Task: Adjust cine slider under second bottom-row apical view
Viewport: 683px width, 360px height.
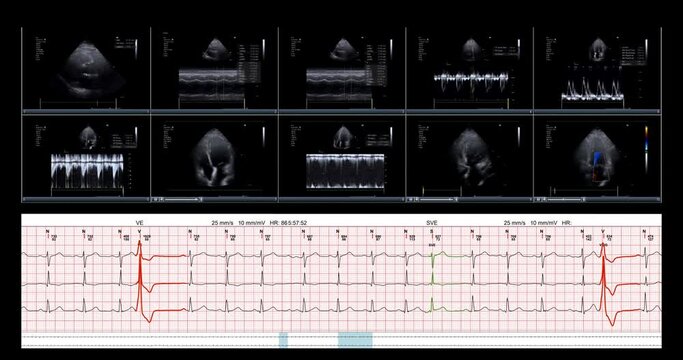Action: [x=182, y=200]
